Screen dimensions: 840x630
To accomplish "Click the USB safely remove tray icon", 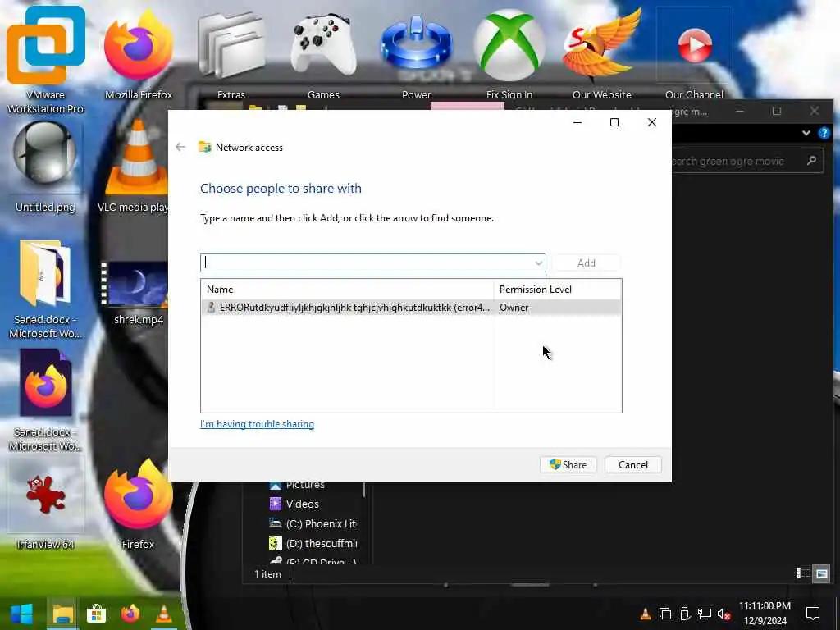I will pos(685,614).
